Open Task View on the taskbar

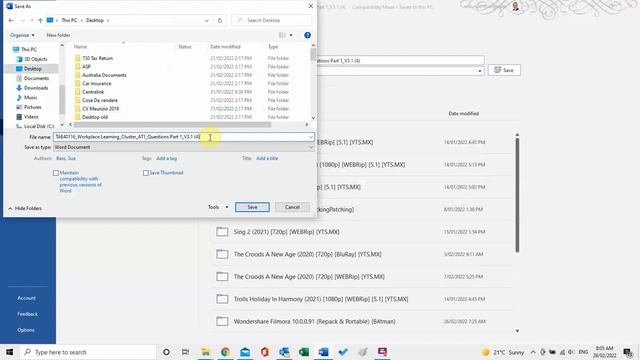pos(185,352)
